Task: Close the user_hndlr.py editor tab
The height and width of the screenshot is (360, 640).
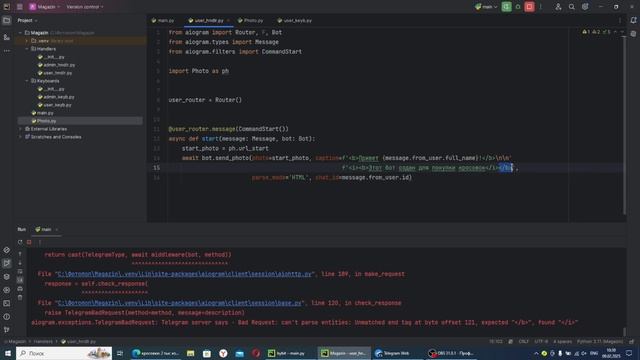Action: click(228, 20)
